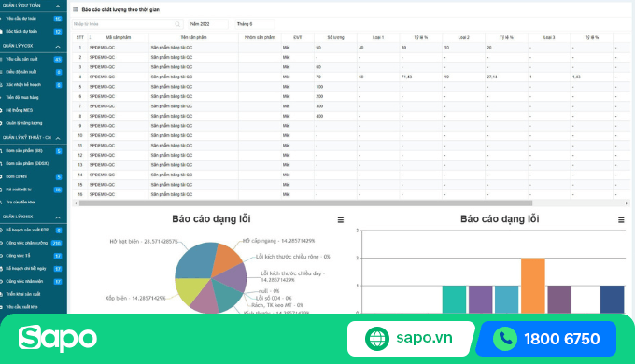The height and width of the screenshot is (364, 635).
Task: Collapse the QUẢN LÝ KHSX section
Action: click(x=58, y=217)
